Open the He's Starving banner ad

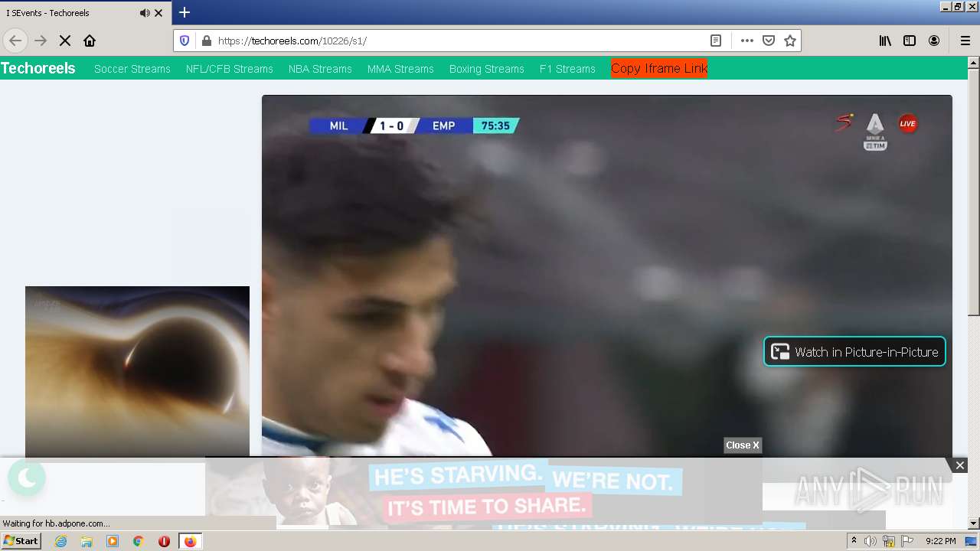click(x=484, y=491)
